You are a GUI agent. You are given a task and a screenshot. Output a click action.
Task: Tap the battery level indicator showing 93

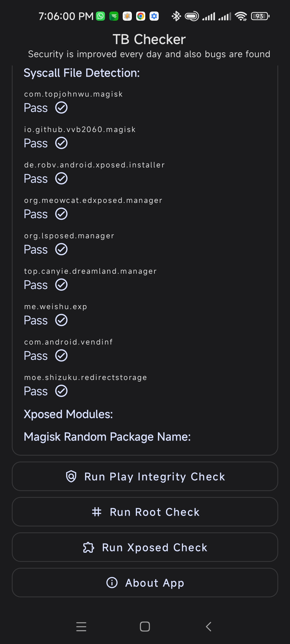(x=260, y=16)
